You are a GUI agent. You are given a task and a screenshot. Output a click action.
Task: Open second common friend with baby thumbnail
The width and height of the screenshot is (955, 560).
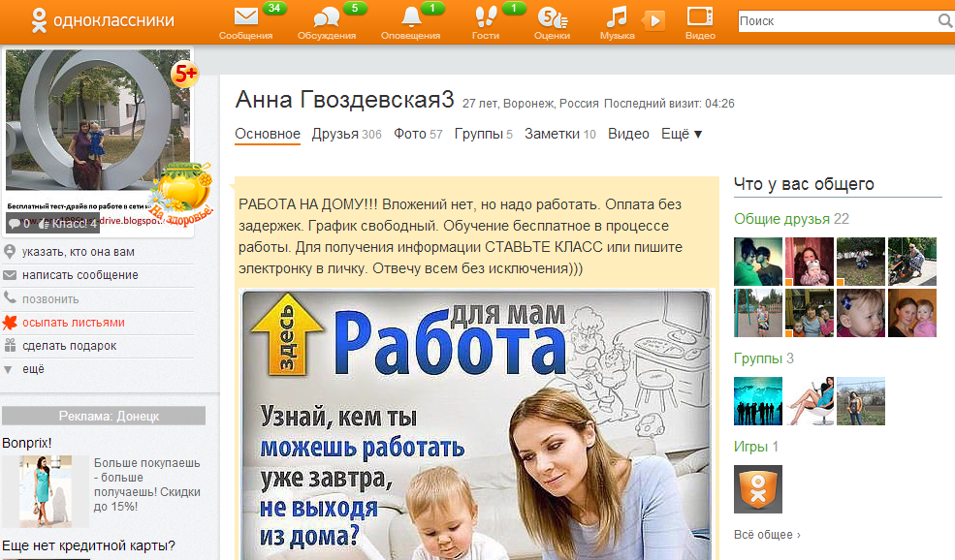click(810, 262)
